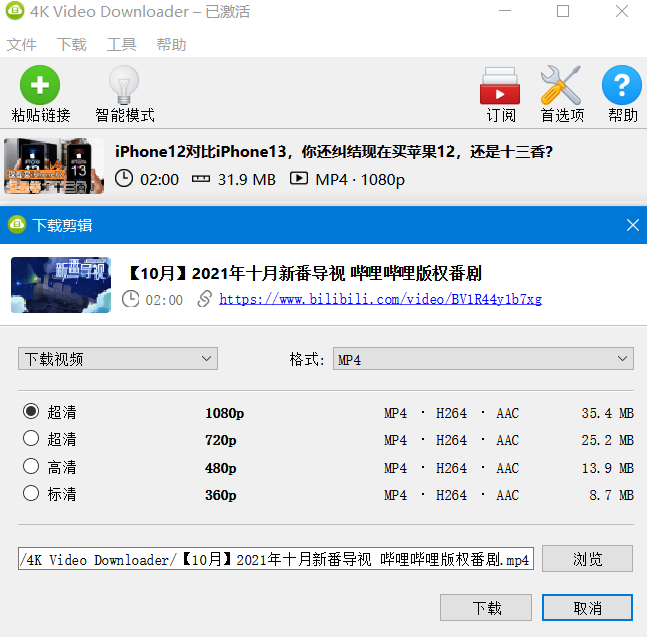The height and width of the screenshot is (637, 647).
Task: Click the chain link icon beside bilibili URL
Action: click(x=205, y=299)
